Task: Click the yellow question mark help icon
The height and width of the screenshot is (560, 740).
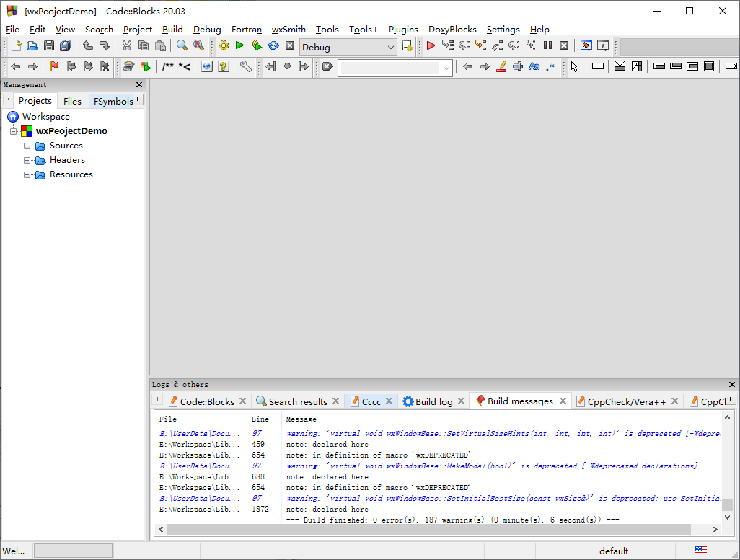Action: tap(224, 66)
